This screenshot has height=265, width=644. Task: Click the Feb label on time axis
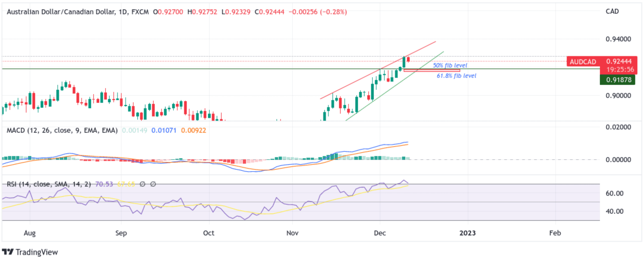(555, 233)
